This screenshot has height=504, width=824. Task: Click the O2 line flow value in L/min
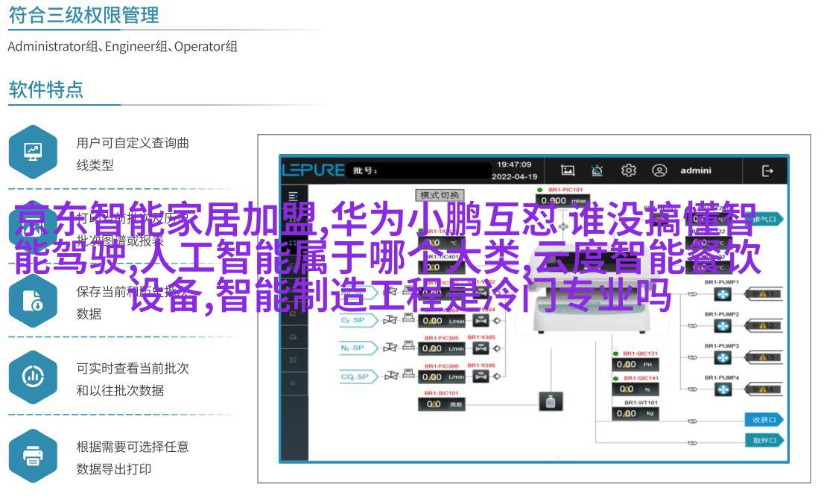point(442,321)
